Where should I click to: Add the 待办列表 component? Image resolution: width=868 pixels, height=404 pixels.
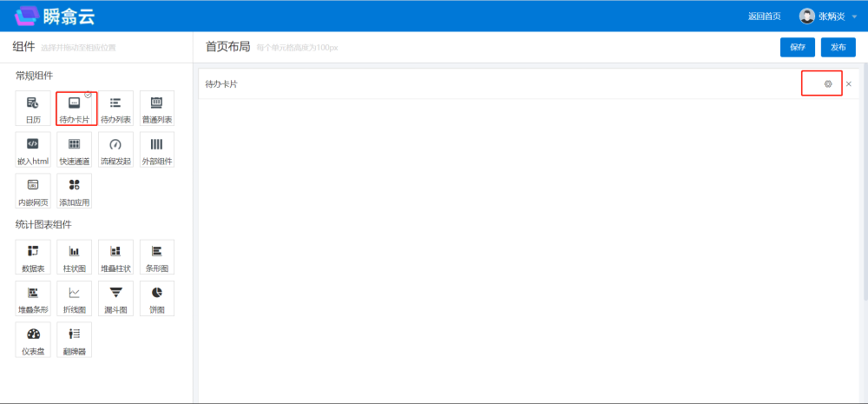coord(115,109)
